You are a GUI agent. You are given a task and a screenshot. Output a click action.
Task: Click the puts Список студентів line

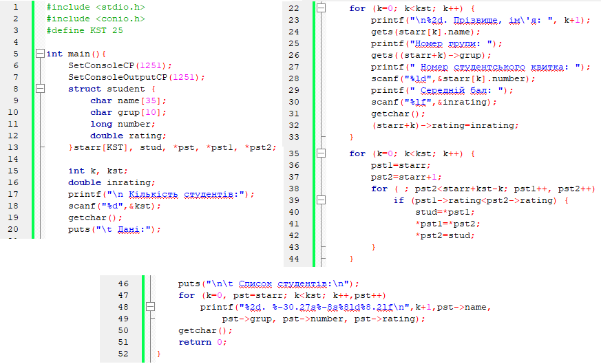click(x=268, y=283)
